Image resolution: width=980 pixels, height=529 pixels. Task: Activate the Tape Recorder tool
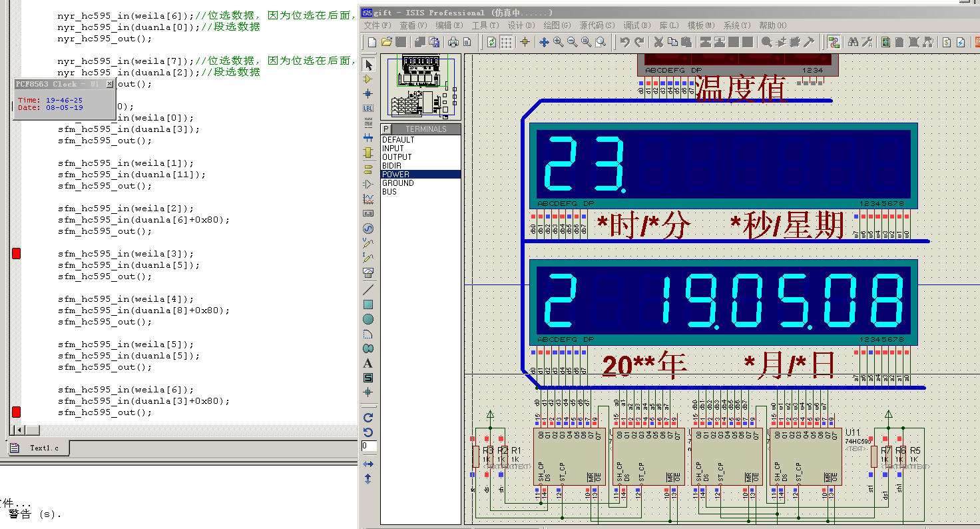coord(368,213)
